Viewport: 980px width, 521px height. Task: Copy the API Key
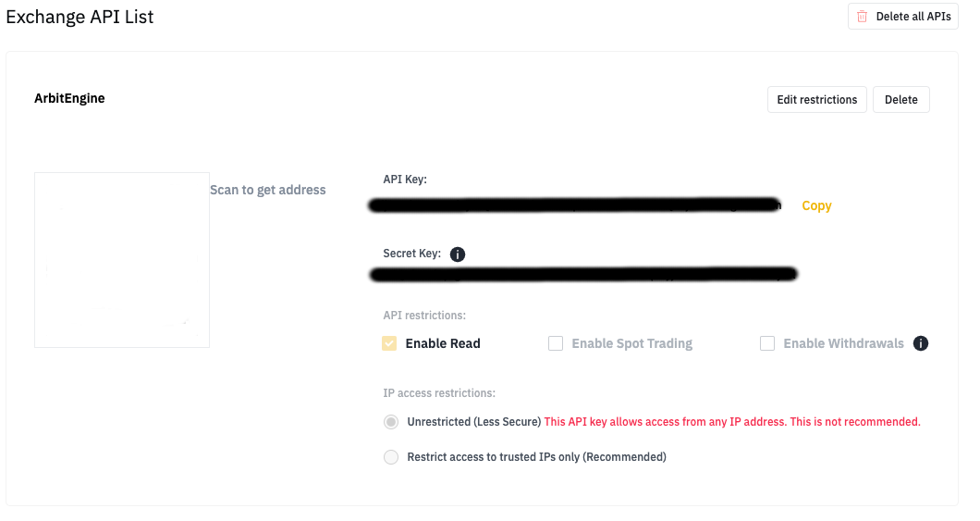[816, 206]
